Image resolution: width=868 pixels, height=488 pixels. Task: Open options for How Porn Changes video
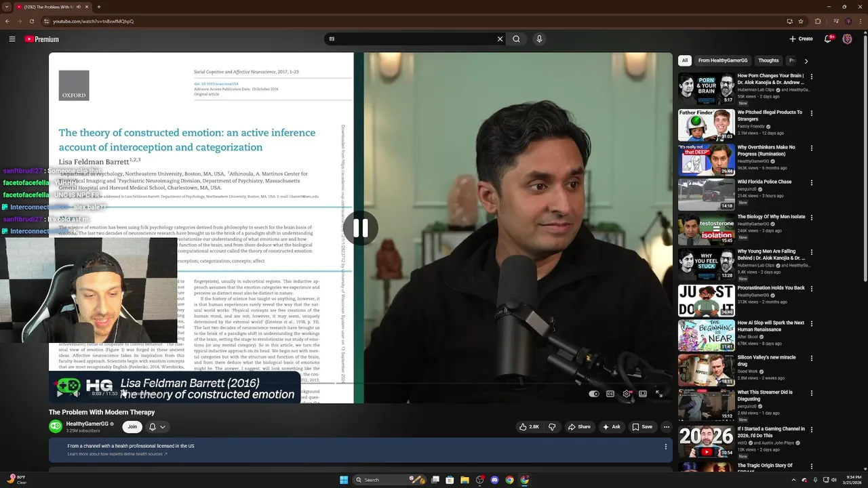[812, 77]
